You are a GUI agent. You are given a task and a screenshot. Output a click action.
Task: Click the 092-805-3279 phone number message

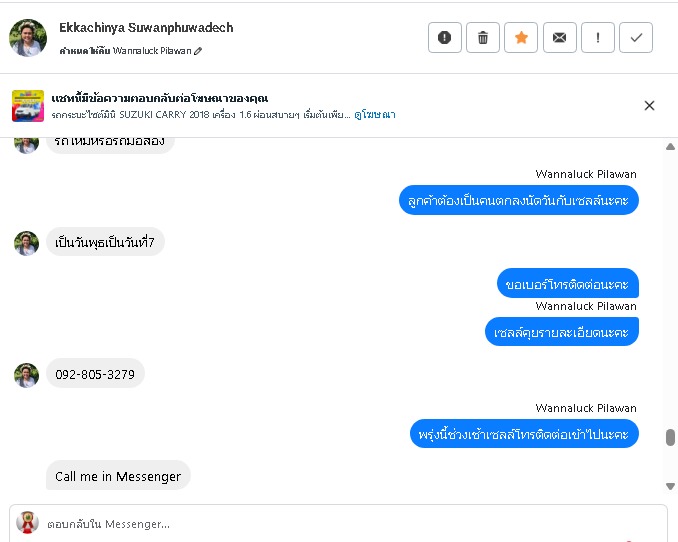[x=95, y=374]
